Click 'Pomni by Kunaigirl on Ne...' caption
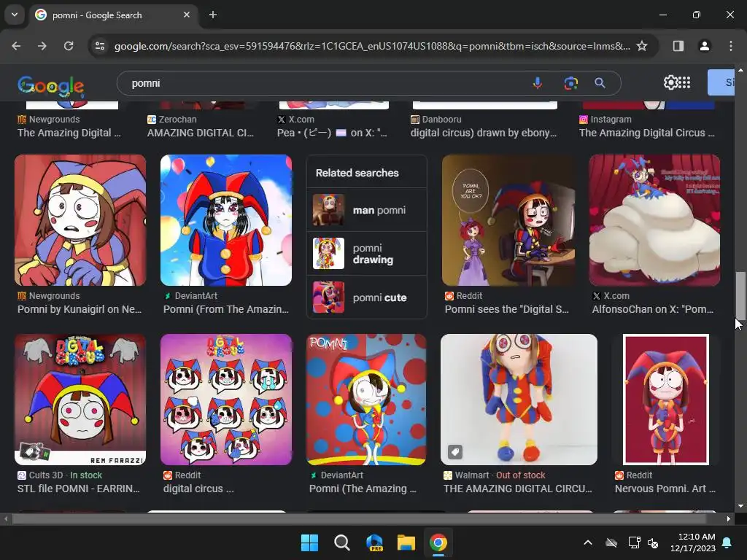The width and height of the screenshot is (747, 560). coord(80,309)
